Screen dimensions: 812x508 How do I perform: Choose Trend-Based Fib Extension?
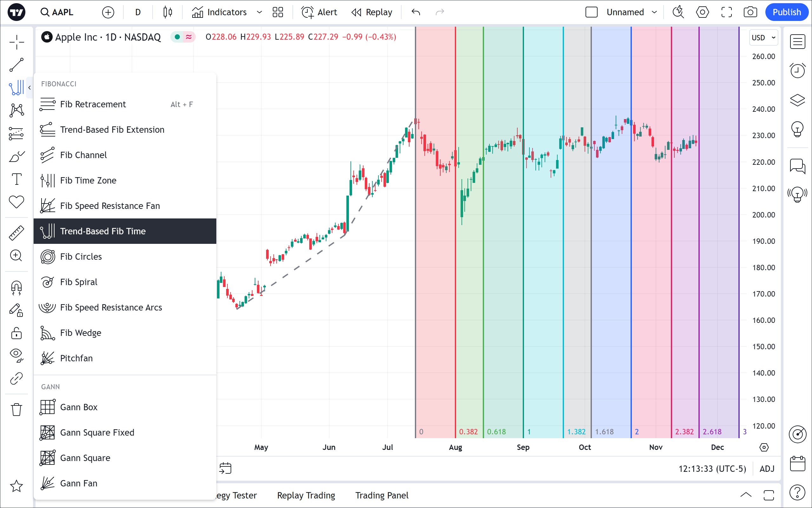(125, 130)
